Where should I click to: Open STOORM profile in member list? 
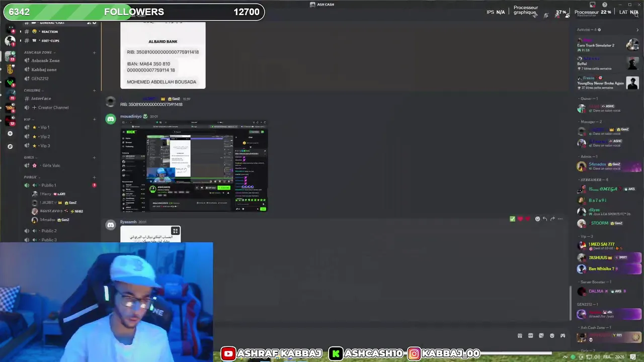click(x=609, y=223)
